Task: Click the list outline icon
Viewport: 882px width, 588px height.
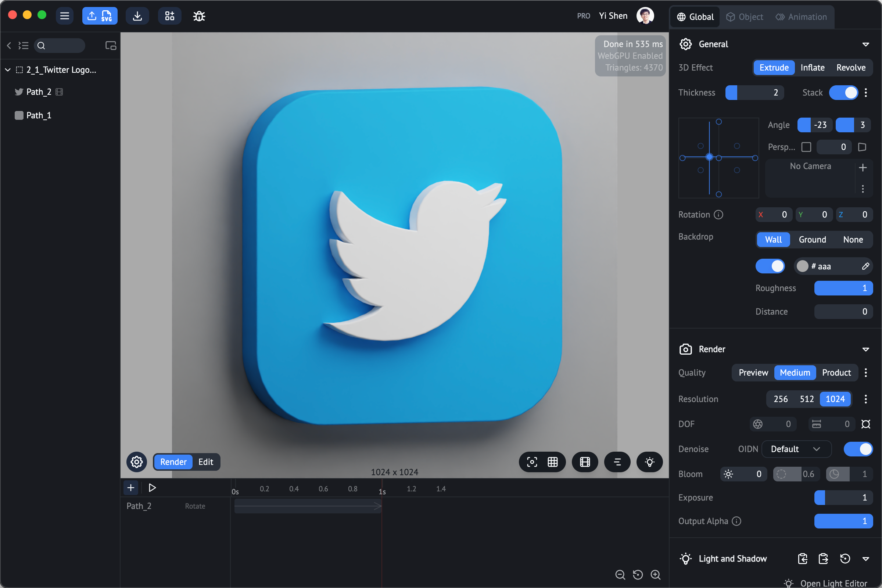Action: (23, 46)
